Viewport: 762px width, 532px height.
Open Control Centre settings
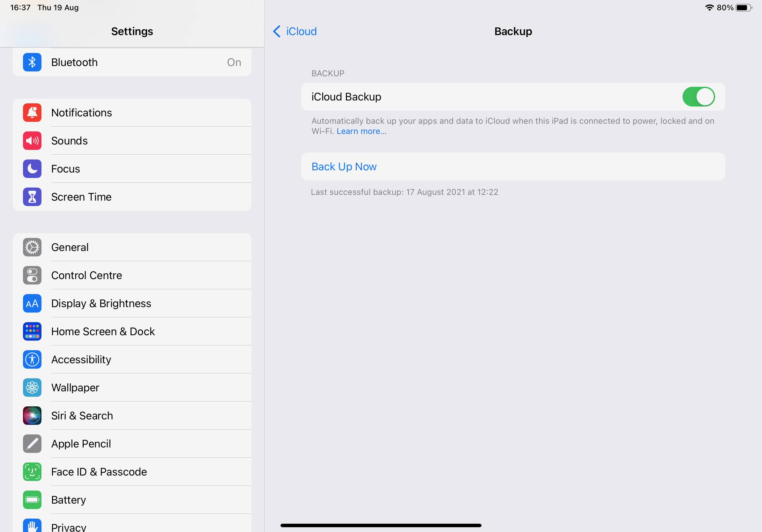pyautogui.click(x=132, y=275)
